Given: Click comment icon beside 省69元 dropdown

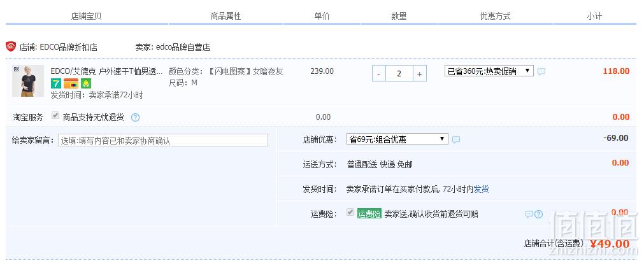Looking at the screenshot, I should click(456, 139).
